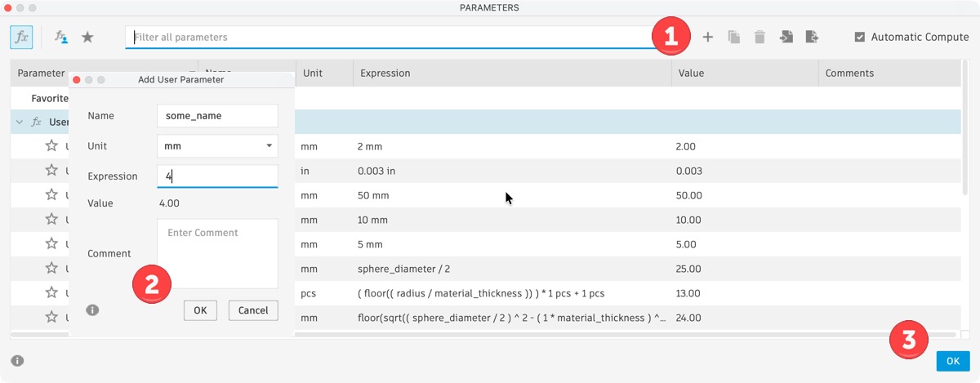This screenshot has height=383, width=980.
Task: Click value cell '25.00'
Action: click(x=689, y=269)
